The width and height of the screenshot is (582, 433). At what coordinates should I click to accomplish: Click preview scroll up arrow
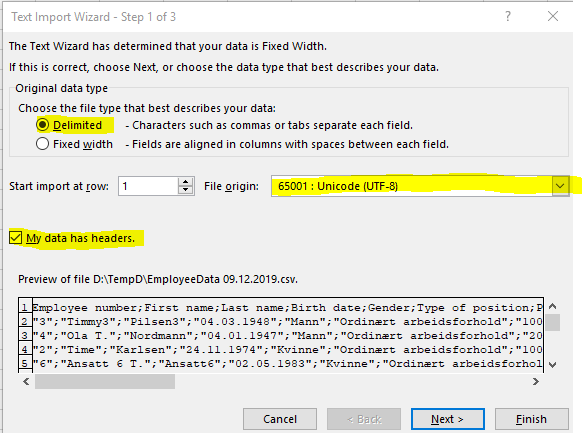click(552, 306)
